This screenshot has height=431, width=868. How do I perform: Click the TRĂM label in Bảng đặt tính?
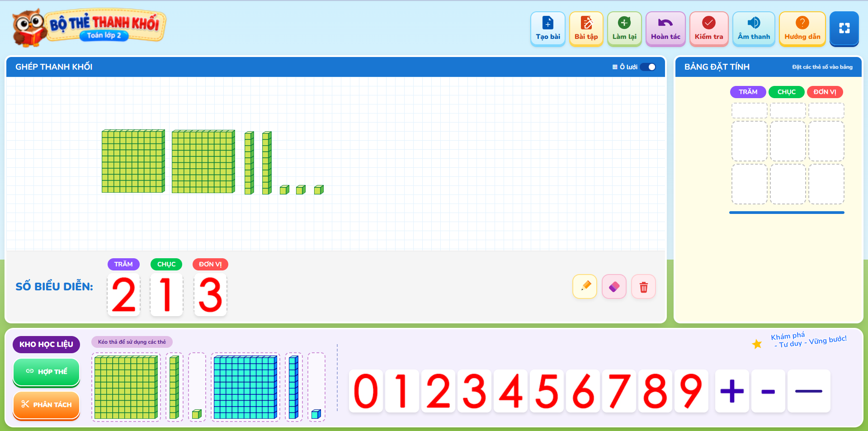748,92
